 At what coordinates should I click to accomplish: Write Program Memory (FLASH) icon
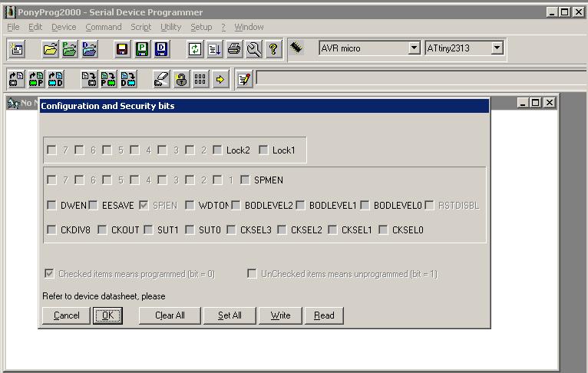click(109, 79)
